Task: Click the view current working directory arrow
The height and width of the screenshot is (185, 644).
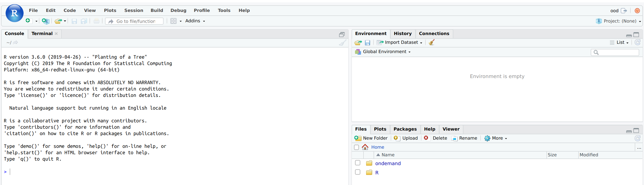Action: pyautogui.click(x=16, y=42)
